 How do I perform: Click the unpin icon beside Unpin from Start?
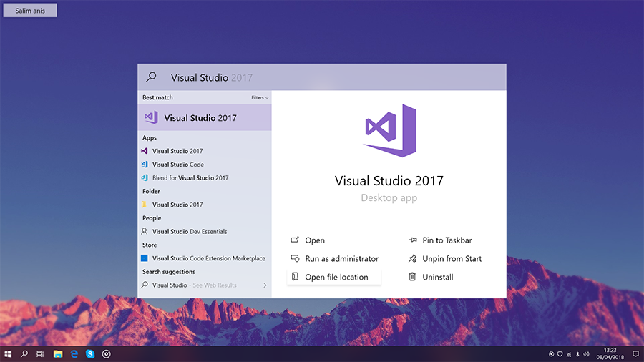[x=412, y=258]
